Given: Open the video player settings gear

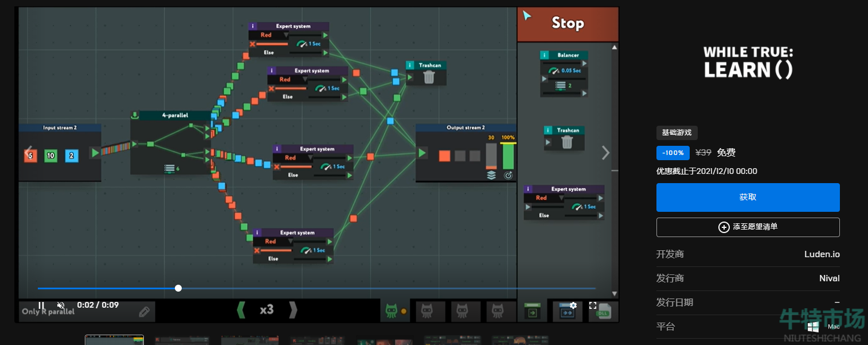Looking at the screenshot, I should [573, 305].
